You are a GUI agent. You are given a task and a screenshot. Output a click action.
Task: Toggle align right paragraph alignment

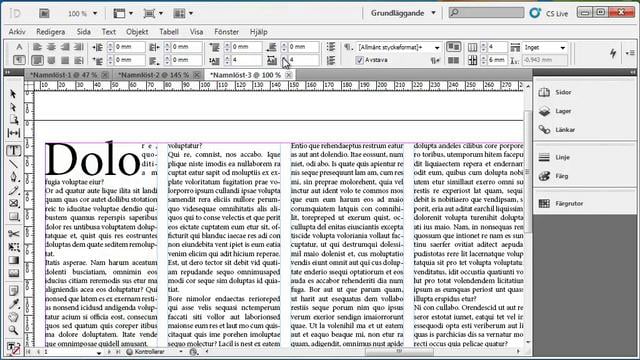[x=65, y=47]
